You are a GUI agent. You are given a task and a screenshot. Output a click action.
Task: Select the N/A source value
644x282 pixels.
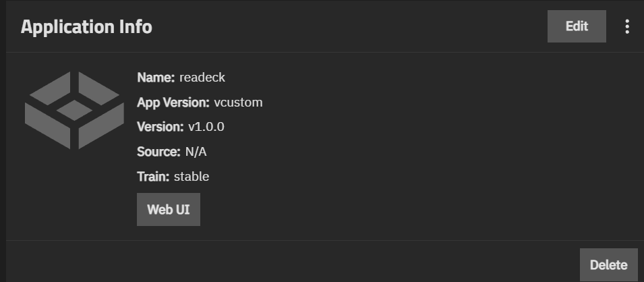[196, 152]
